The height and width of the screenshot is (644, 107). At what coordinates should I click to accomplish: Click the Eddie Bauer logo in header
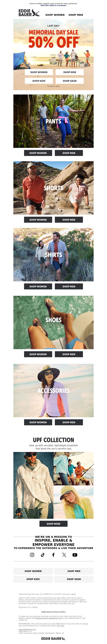click(29, 13)
